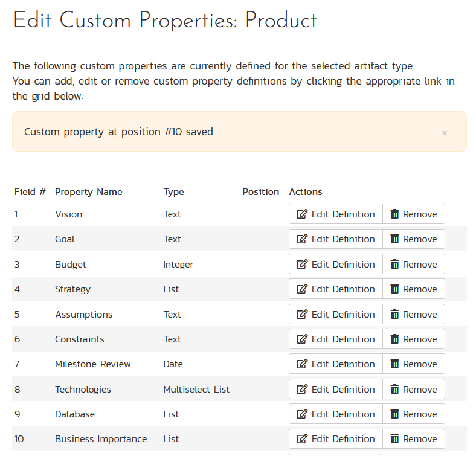
Task: Remove the Milestone Review property
Action: pyautogui.click(x=414, y=364)
